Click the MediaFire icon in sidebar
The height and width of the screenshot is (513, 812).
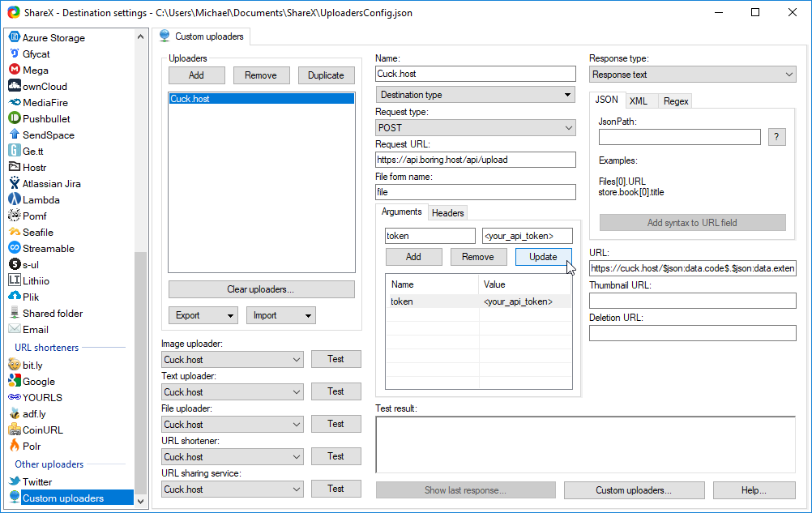(15, 102)
